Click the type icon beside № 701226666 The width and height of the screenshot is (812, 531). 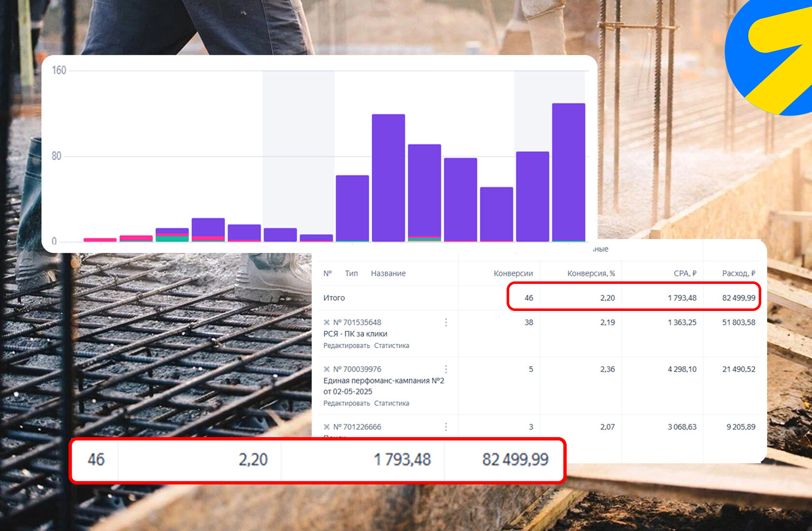point(327,427)
